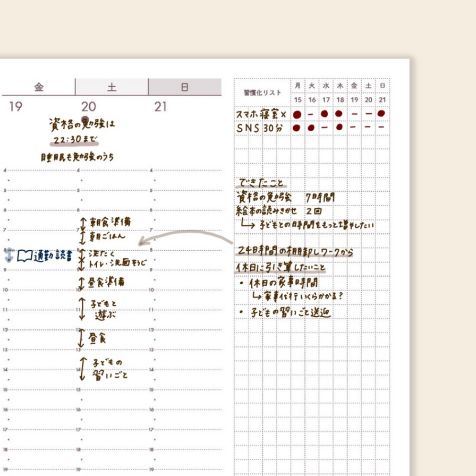Viewport: 476px width, 476px height.
Task: Click the double arrow beside 子どもと遊ぶ
Action: [x=82, y=308]
